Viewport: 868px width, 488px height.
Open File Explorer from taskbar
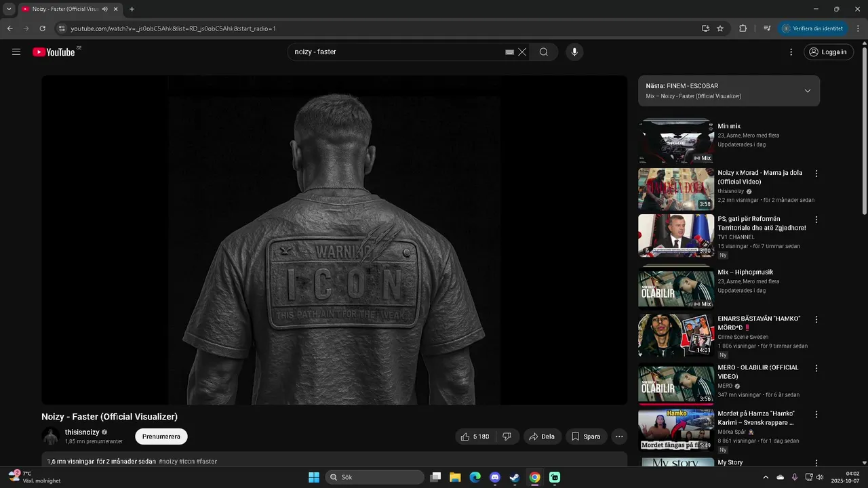[x=455, y=477]
